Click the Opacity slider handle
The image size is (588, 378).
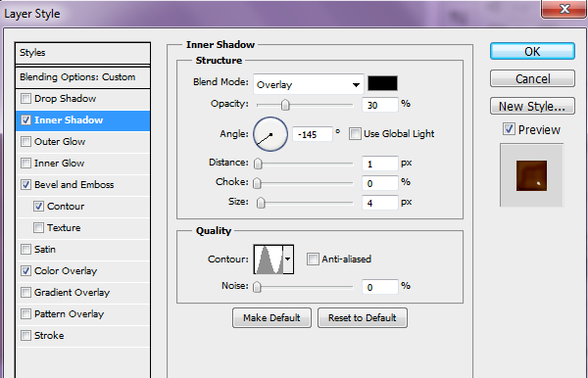click(x=285, y=105)
